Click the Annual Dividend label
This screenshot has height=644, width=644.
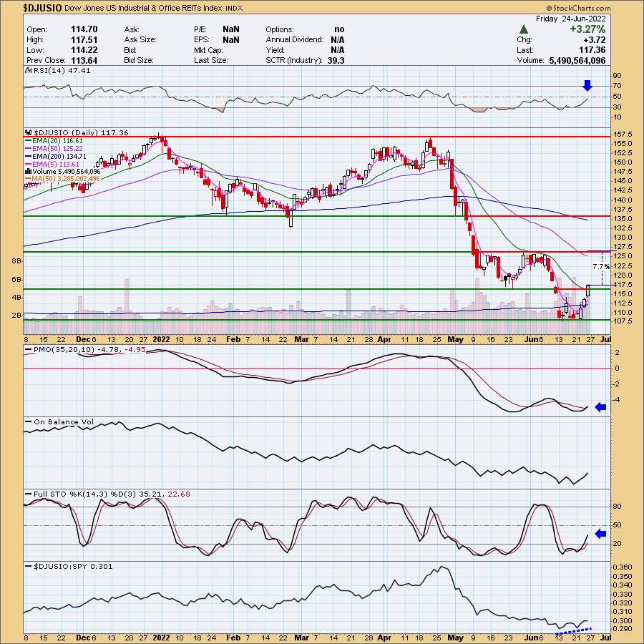coord(295,40)
